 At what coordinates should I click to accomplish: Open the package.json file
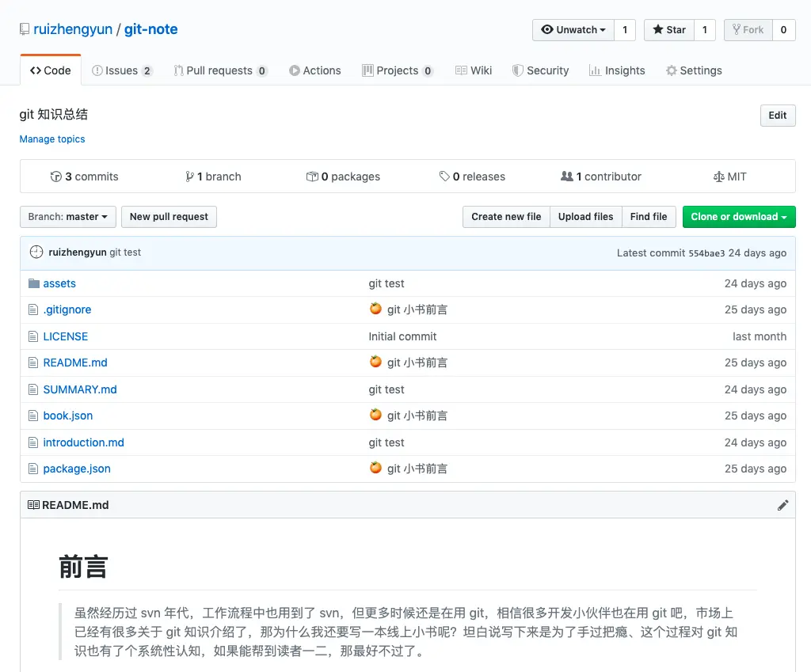coord(77,469)
